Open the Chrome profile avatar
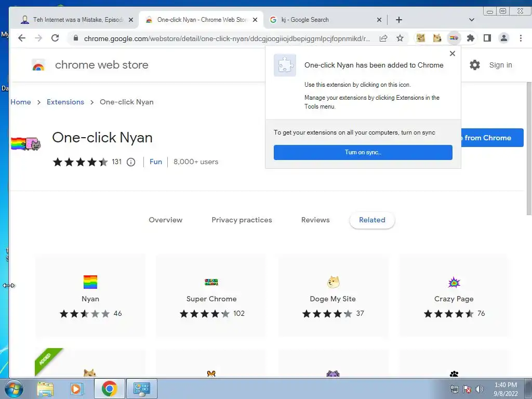The width and height of the screenshot is (532, 399). pyautogui.click(x=504, y=38)
